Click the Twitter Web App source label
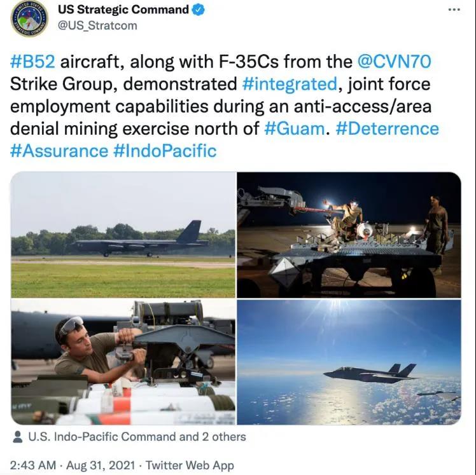The width and height of the screenshot is (476, 475). (x=190, y=465)
